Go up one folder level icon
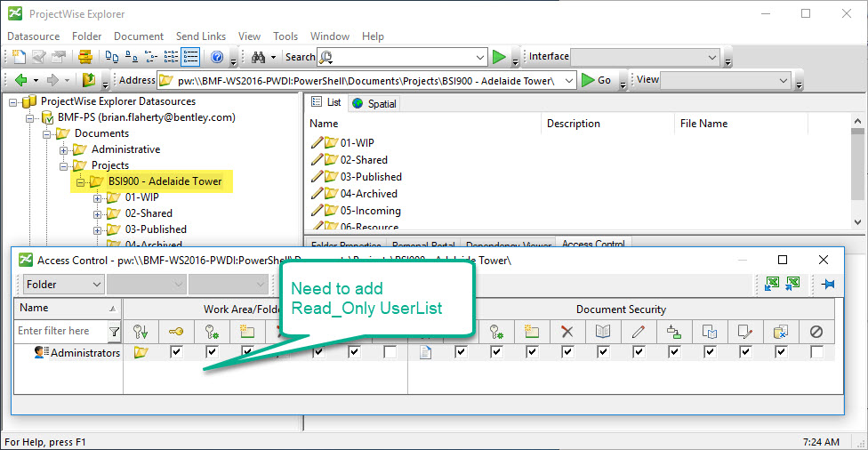 (89, 80)
